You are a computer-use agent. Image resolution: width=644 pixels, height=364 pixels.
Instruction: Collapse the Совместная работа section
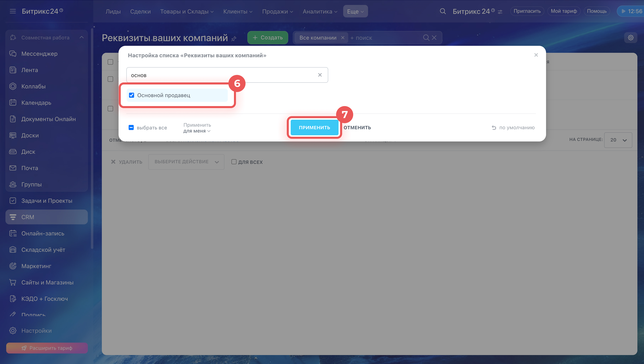coord(82,37)
